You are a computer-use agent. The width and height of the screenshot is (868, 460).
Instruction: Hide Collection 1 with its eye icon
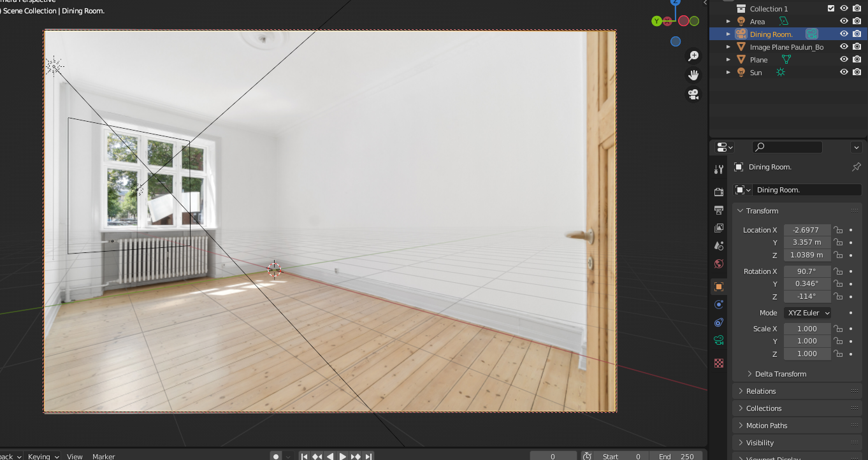click(844, 8)
